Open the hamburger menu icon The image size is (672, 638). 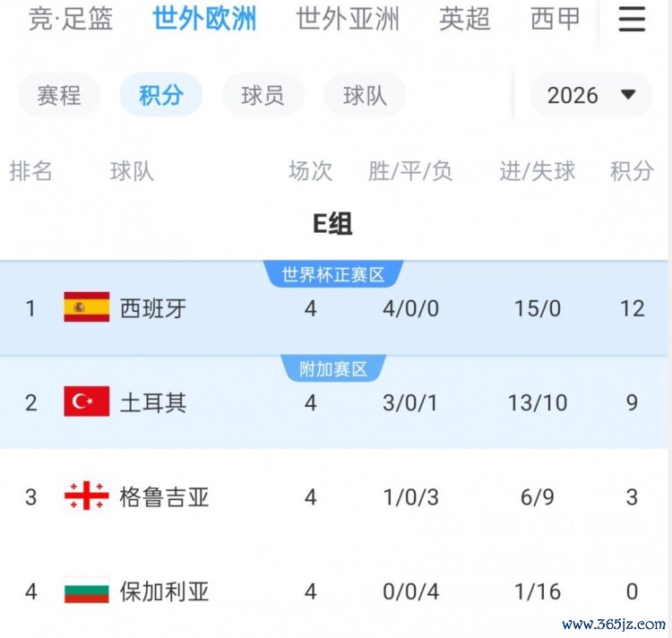[631, 20]
